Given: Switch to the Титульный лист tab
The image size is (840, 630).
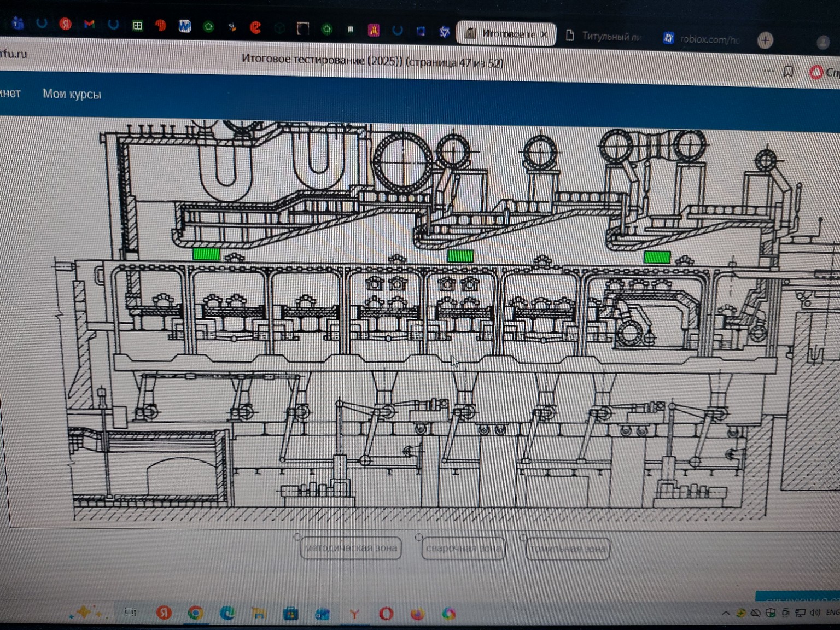Looking at the screenshot, I should (604, 36).
